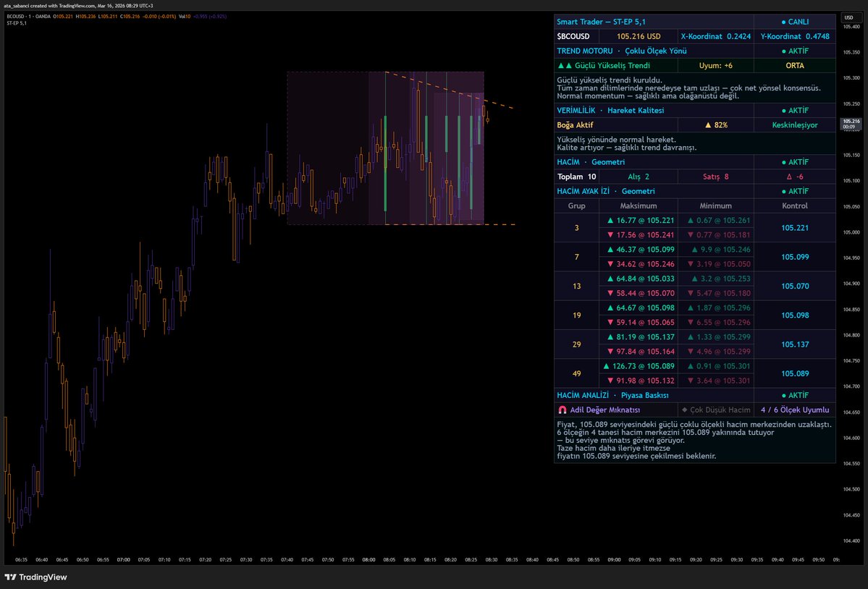
Task: Click the Kontrol column header
Action: (794, 205)
